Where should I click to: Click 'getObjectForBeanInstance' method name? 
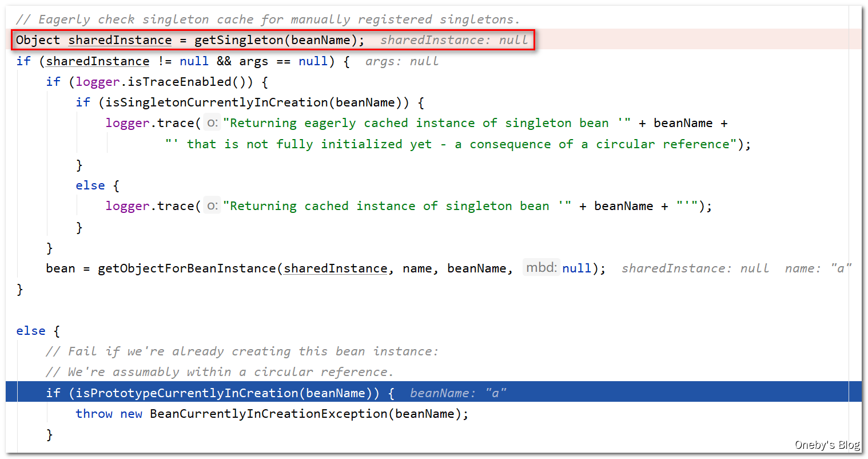click(187, 268)
